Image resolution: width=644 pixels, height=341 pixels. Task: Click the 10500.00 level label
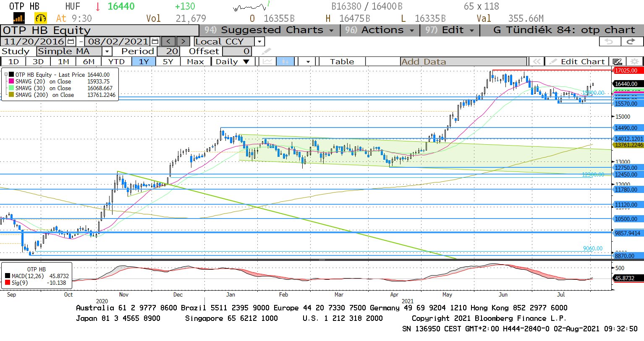tap(628, 219)
